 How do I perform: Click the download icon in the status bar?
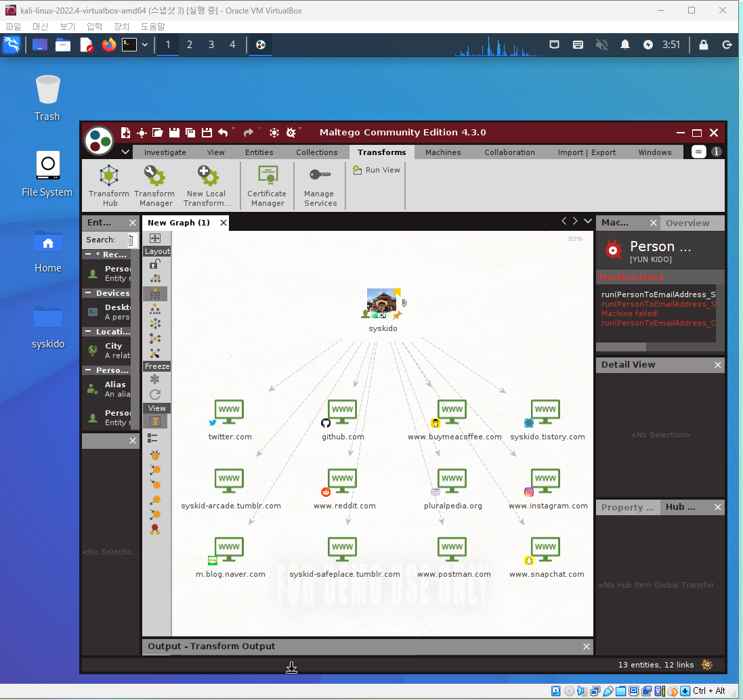[x=291, y=668]
